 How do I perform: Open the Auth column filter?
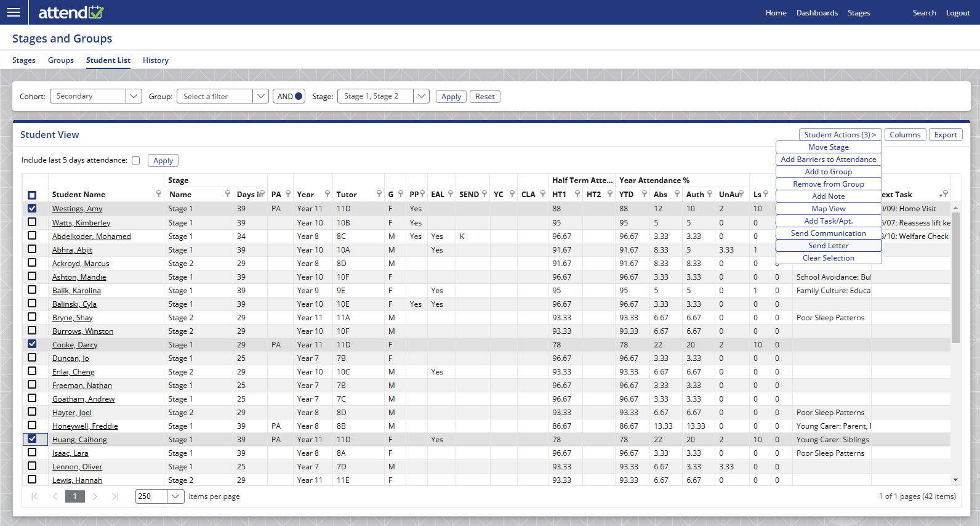pos(710,194)
